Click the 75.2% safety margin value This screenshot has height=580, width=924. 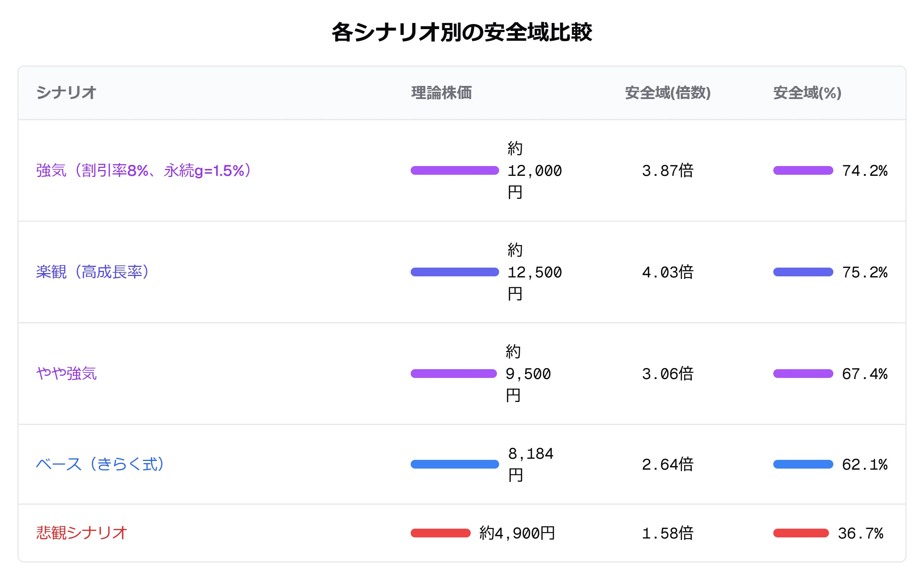click(865, 272)
